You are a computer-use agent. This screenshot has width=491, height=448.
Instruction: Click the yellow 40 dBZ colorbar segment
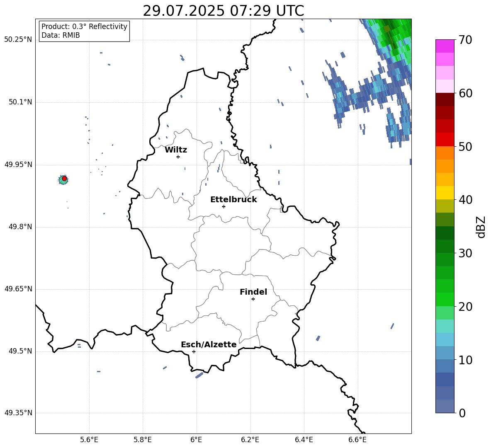click(x=445, y=193)
